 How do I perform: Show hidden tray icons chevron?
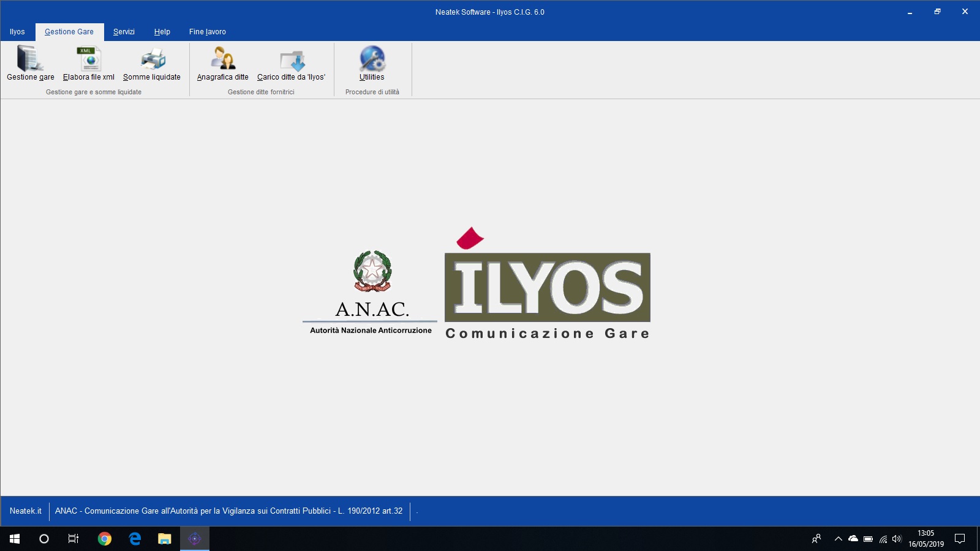point(839,539)
